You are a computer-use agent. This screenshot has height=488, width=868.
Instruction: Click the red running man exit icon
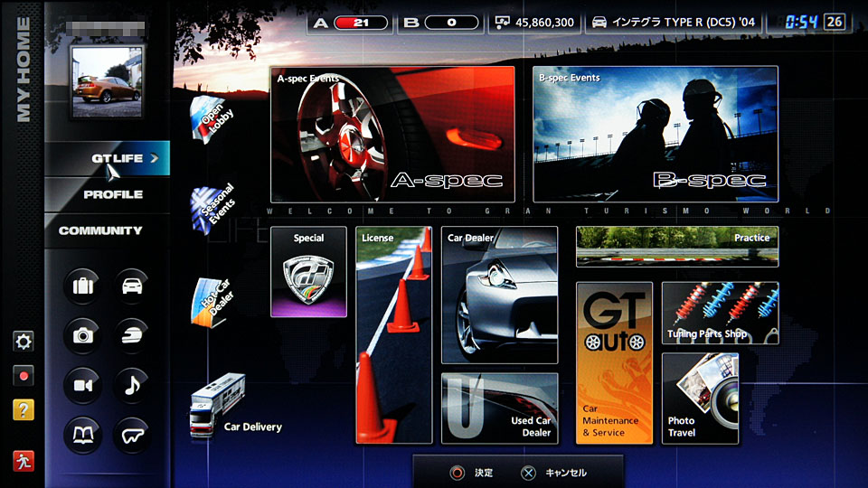[24, 460]
